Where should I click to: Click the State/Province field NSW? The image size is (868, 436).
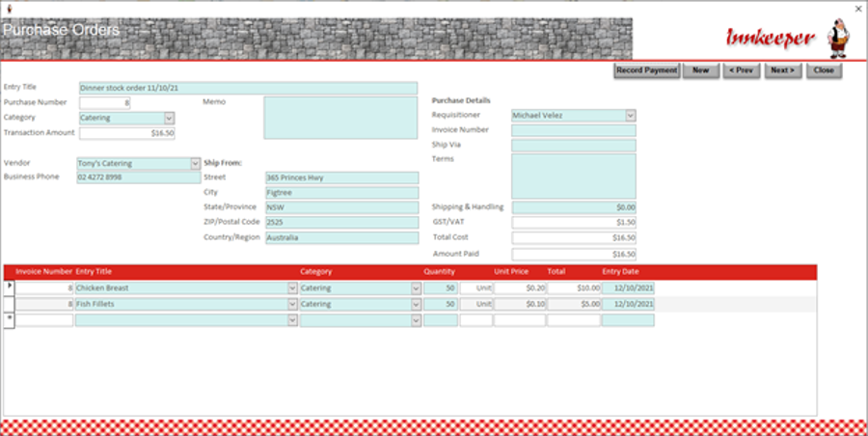pyautogui.click(x=342, y=207)
